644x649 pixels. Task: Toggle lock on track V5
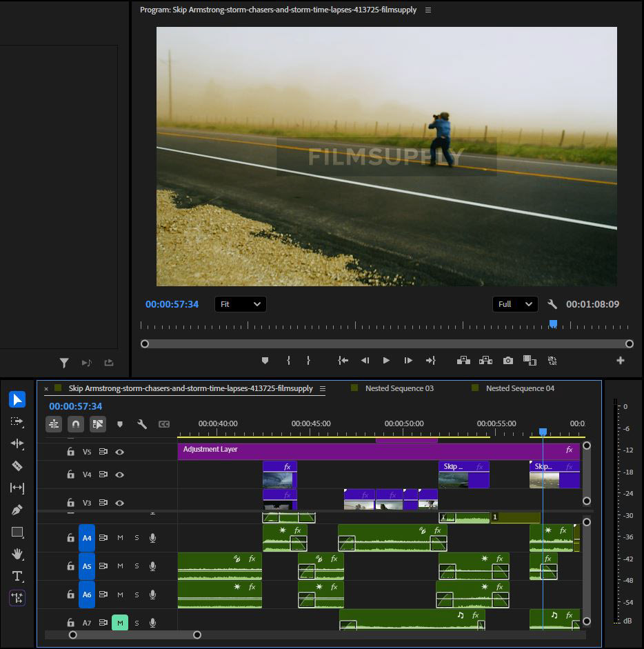71,452
